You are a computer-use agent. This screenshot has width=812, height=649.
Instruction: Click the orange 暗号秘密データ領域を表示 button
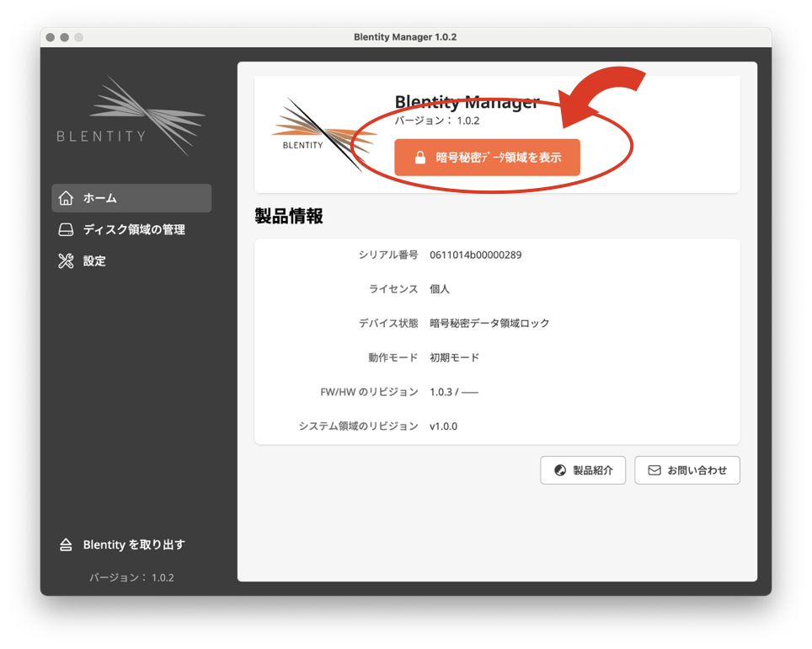click(x=487, y=157)
